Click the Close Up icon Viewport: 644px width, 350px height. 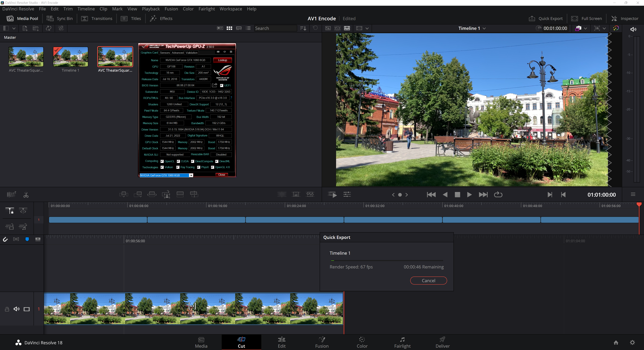(166, 194)
